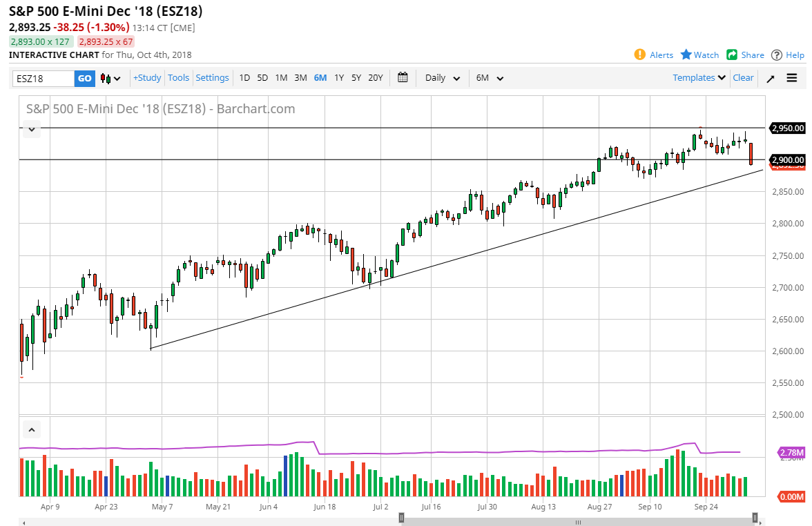Switch to the 1D time frame
Viewport: 812px width, 526px height.
[x=244, y=78]
